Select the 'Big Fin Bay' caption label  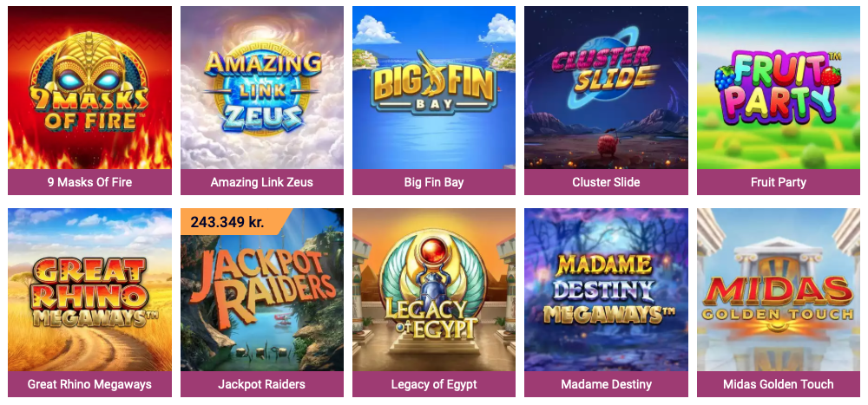pos(434,182)
